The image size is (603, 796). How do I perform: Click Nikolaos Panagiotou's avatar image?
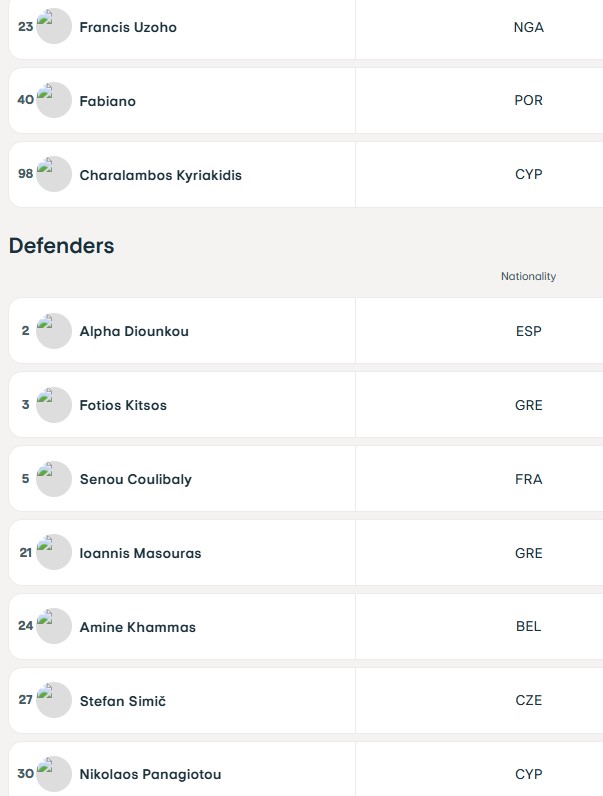click(x=54, y=774)
